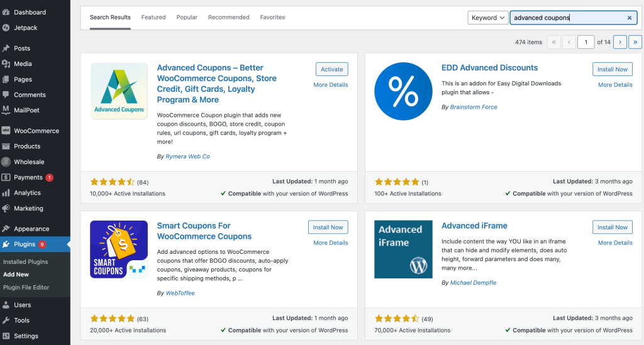Click the current page number field
The height and width of the screenshot is (345, 644).
coord(586,42)
